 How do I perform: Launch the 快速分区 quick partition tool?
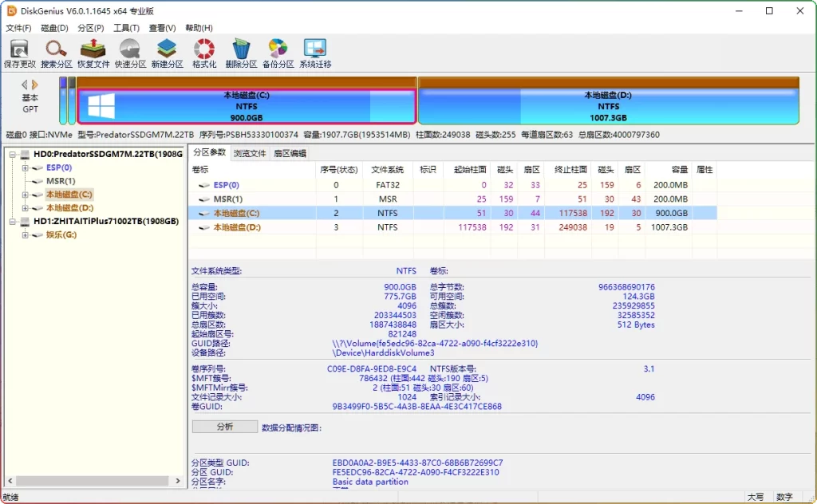pos(129,53)
